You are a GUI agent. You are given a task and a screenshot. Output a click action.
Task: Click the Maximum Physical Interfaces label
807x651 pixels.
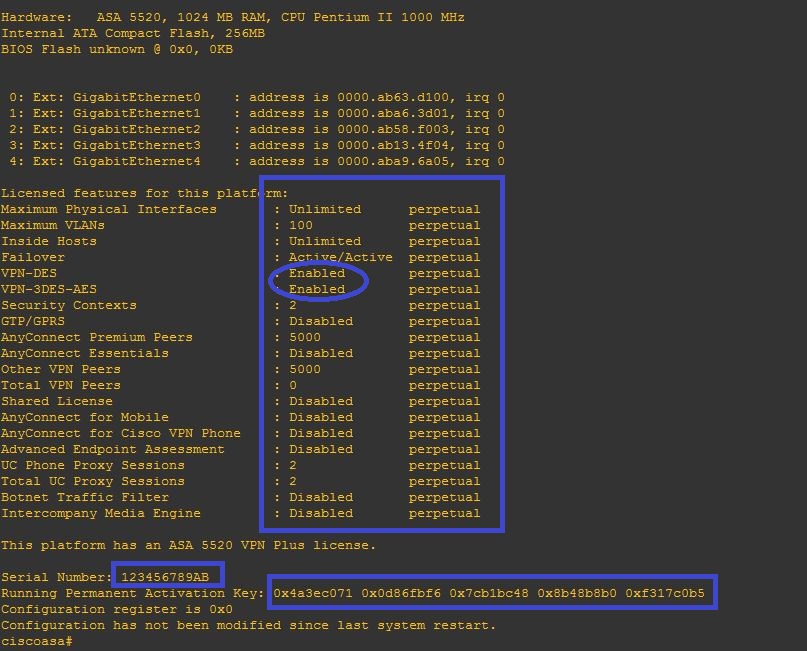[x=109, y=209]
